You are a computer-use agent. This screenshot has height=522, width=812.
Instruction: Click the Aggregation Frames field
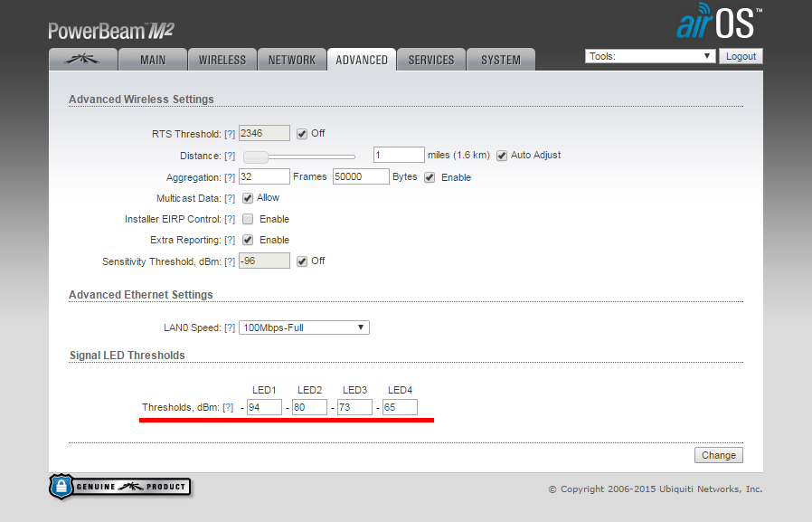tap(264, 176)
